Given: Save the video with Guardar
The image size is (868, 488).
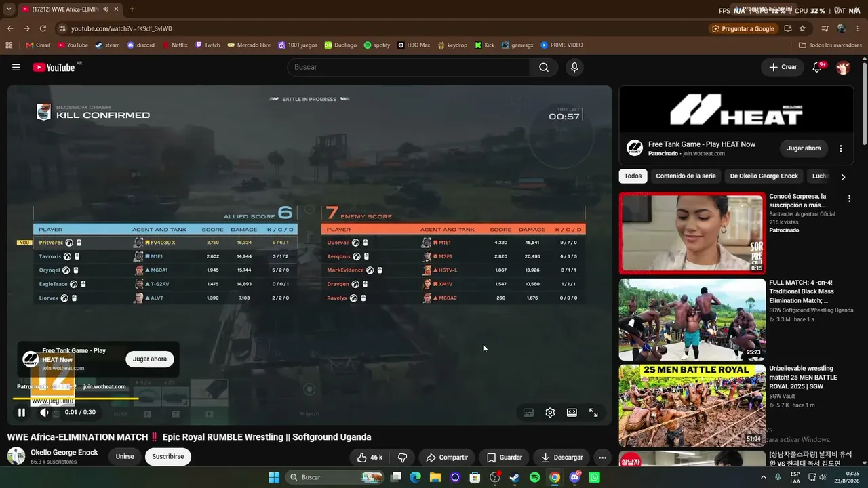Looking at the screenshot, I should [505, 457].
